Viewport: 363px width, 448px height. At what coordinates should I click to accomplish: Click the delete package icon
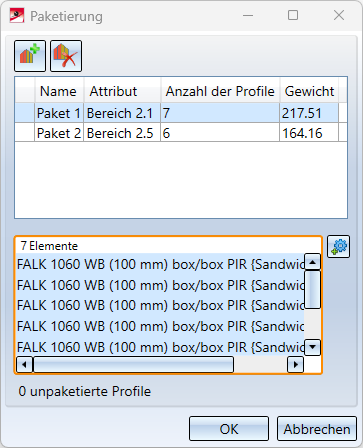point(66,56)
